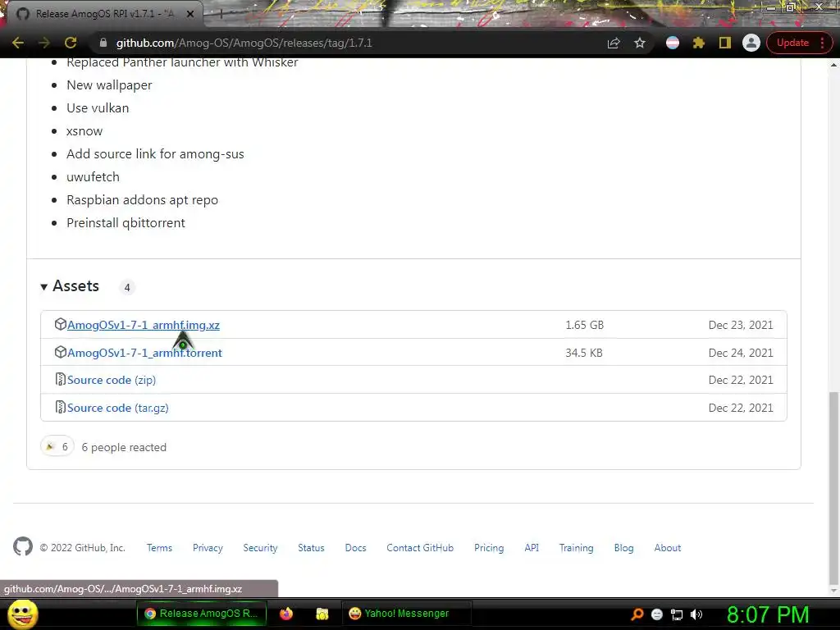The width and height of the screenshot is (840, 630).
Task: Open the smiley Start button on taskbar
Action: 22,614
